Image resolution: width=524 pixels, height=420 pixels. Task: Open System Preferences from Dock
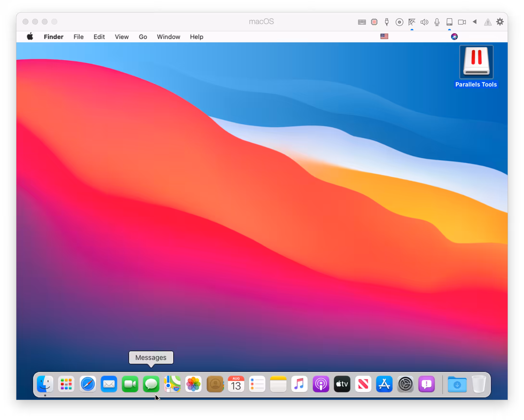[x=405, y=384]
